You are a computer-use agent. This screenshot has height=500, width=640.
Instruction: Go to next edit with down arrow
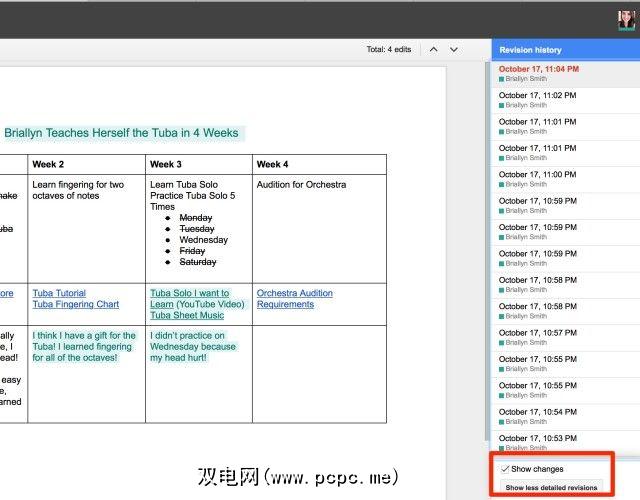coord(453,49)
